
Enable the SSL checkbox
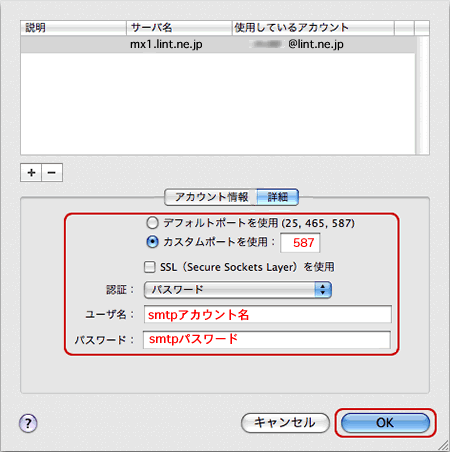(150, 267)
